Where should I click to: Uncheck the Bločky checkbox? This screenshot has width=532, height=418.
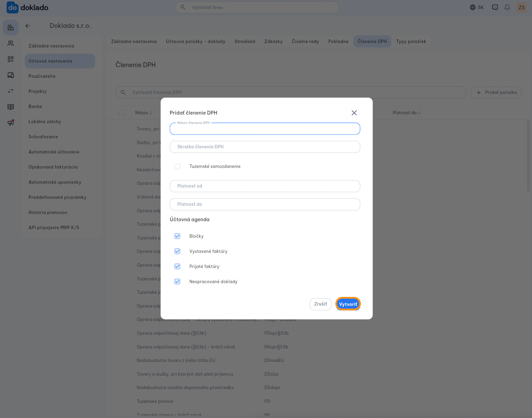(x=177, y=236)
